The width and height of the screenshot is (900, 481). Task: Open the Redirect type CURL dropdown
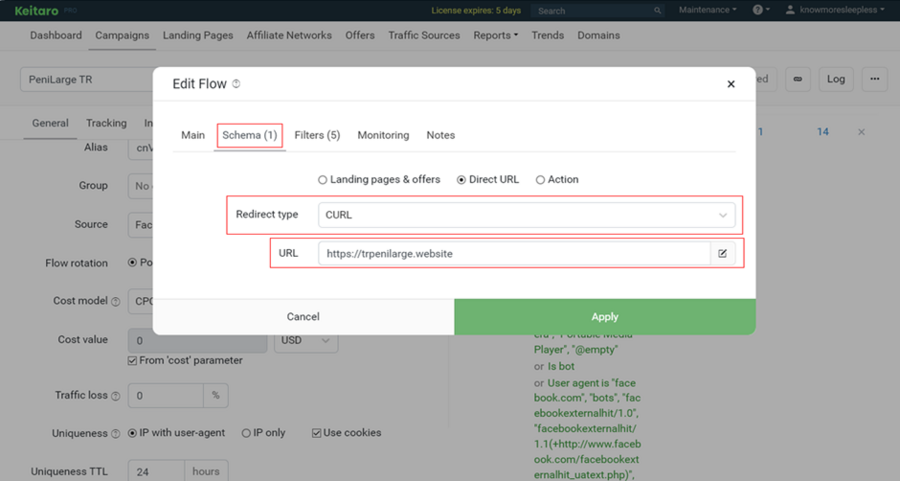coord(526,215)
